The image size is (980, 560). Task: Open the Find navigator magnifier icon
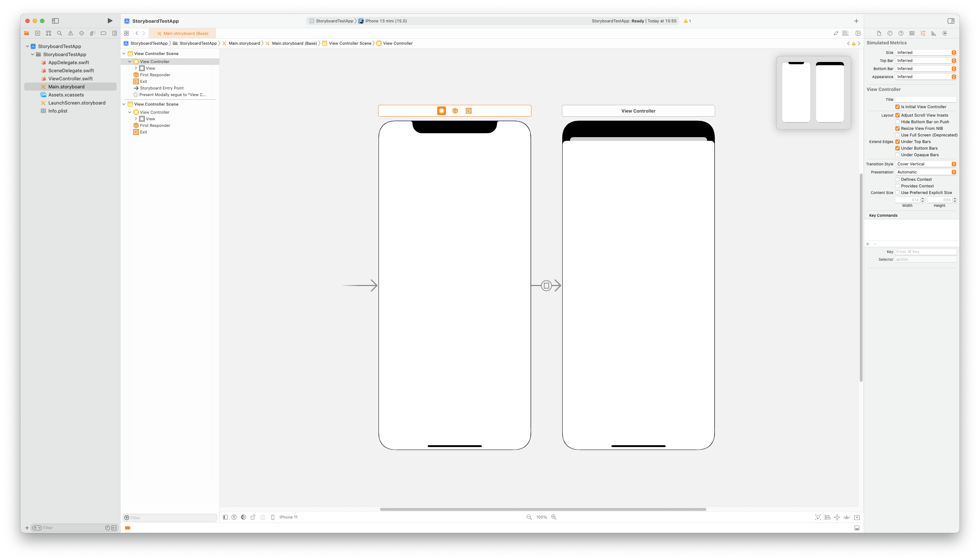click(x=60, y=33)
